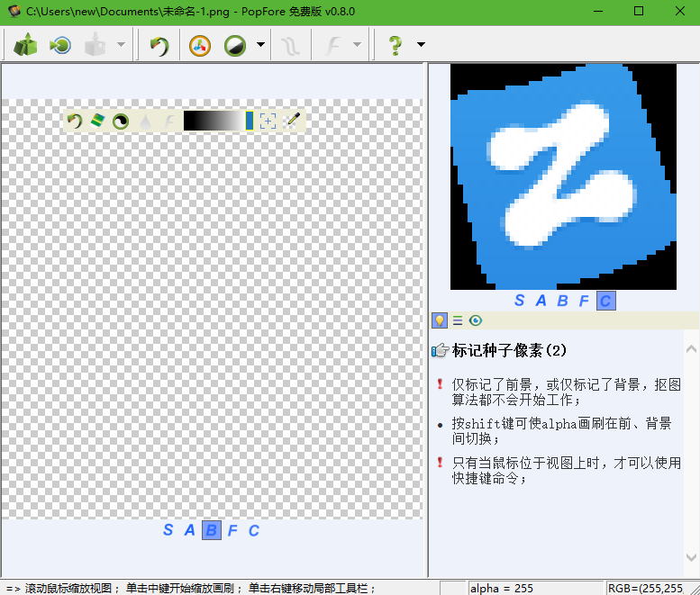Switch left view to A mode
The width and height of the screenshot is (700, 595).
[x=189, y=530]
